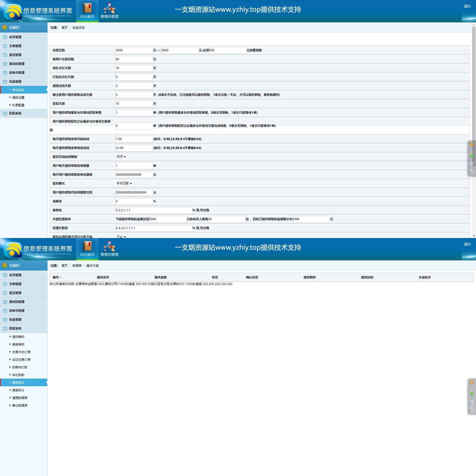Click 排单币管理 sidebar icon on 奖金设定 page
476x476 pixels.
5,73
